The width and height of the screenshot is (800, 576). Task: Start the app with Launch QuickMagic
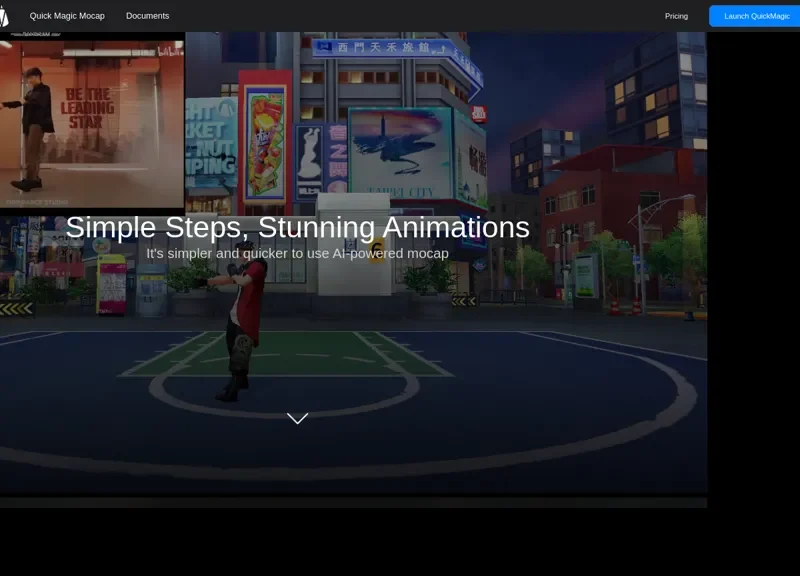point(755,15)
